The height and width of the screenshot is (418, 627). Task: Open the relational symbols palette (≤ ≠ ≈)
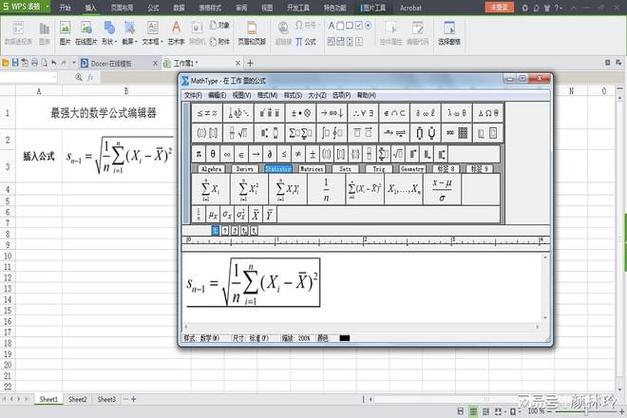click(207, 113)
